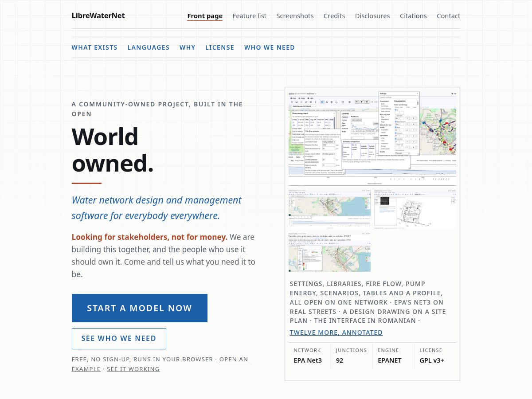The image size is (532, 399).
Task: Open the Romanian interface screenshot thumbnail
Action: [330, 252]
